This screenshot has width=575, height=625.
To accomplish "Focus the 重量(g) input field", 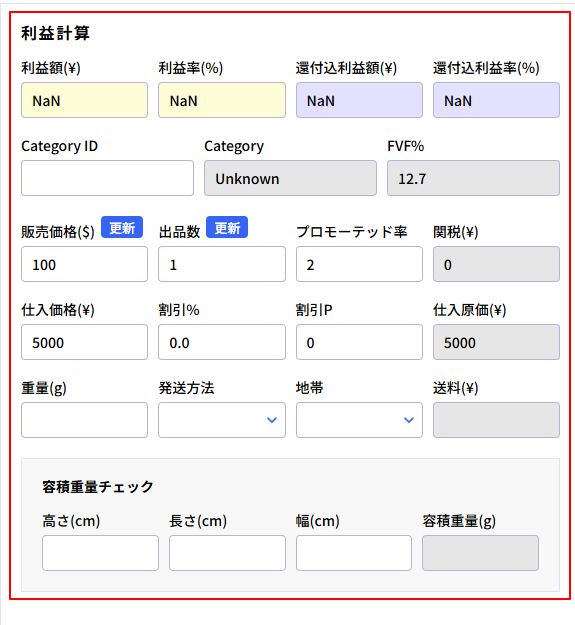I will (84, 420).
